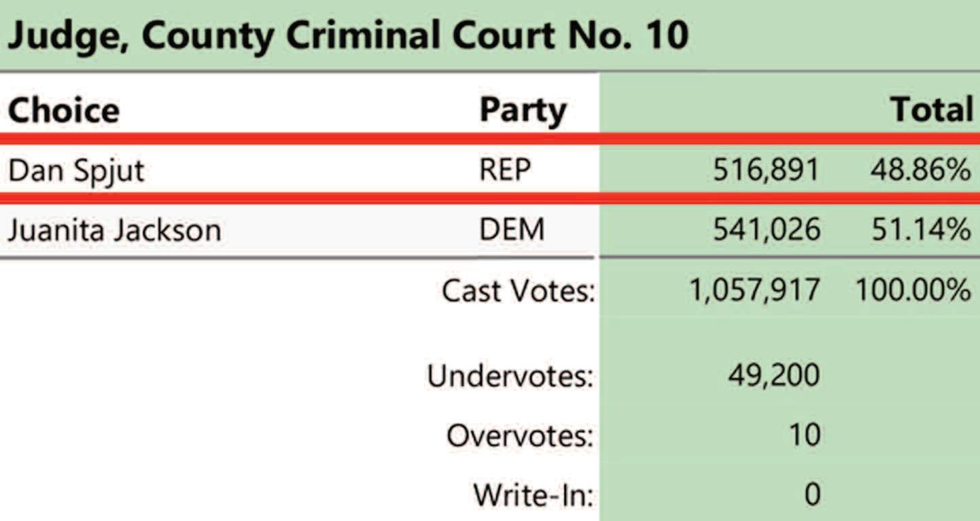
Task: Click the Dan Spjut candidate name
Action: (76, 170)
